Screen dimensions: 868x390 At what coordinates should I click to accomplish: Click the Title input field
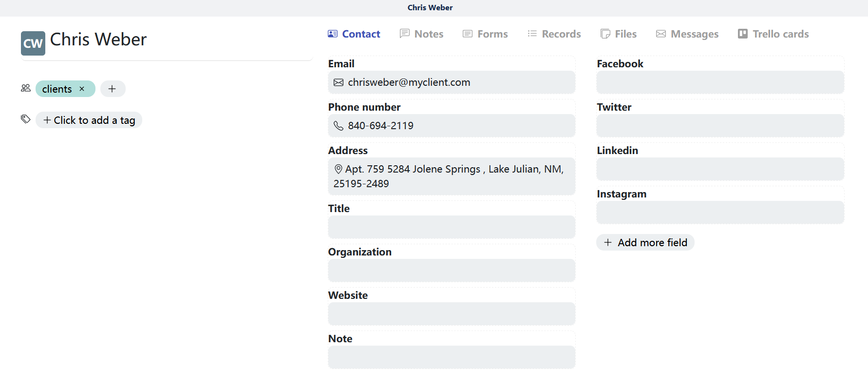click(451, 227)
